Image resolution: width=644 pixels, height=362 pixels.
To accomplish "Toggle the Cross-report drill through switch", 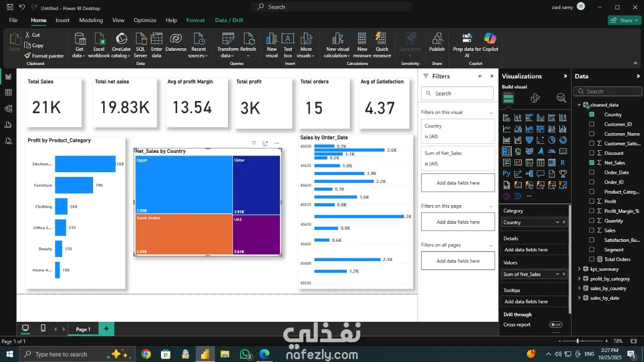I will coord(555,325).
